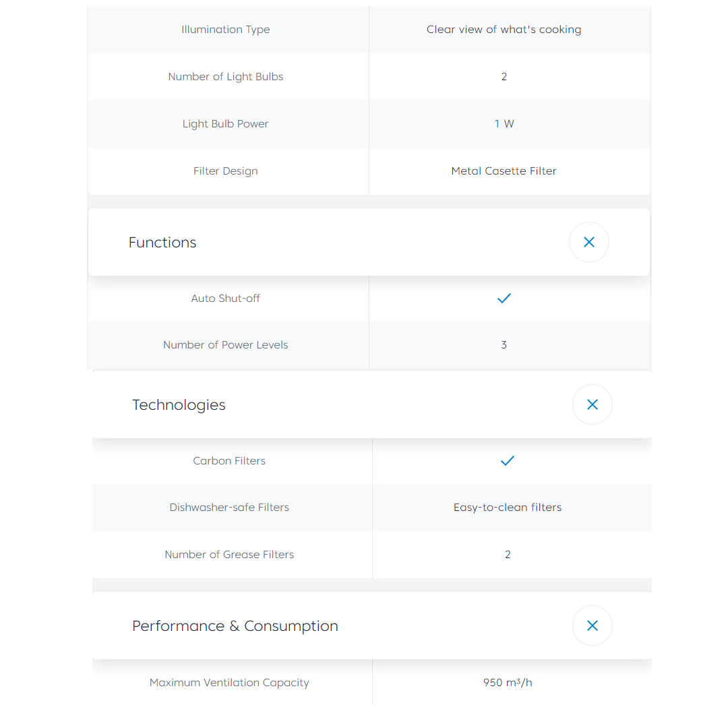Screen dimensions: 728x728
Task: Click the Auto Shut-off label
Action: click(x=225, y=299)
